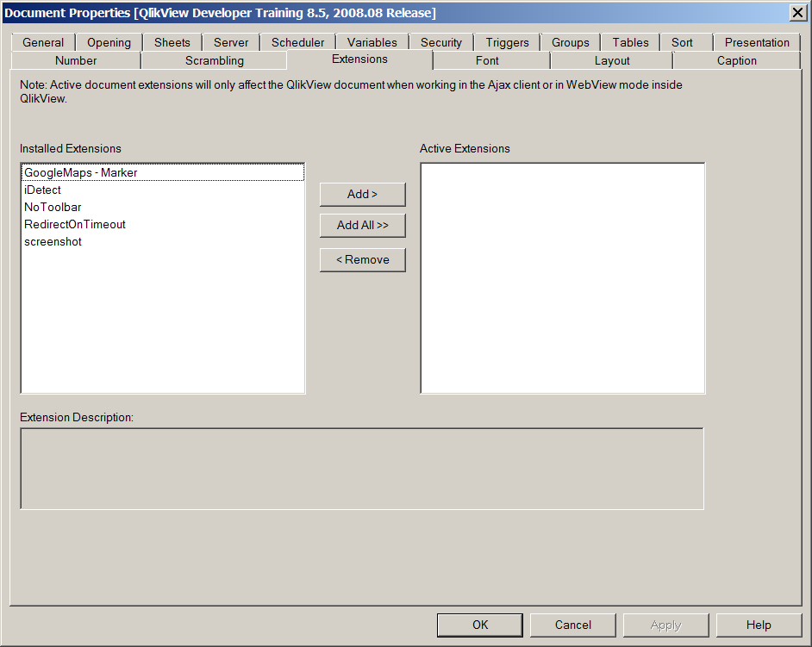Confirm with the OK button
812x647 pixels.
480,625
